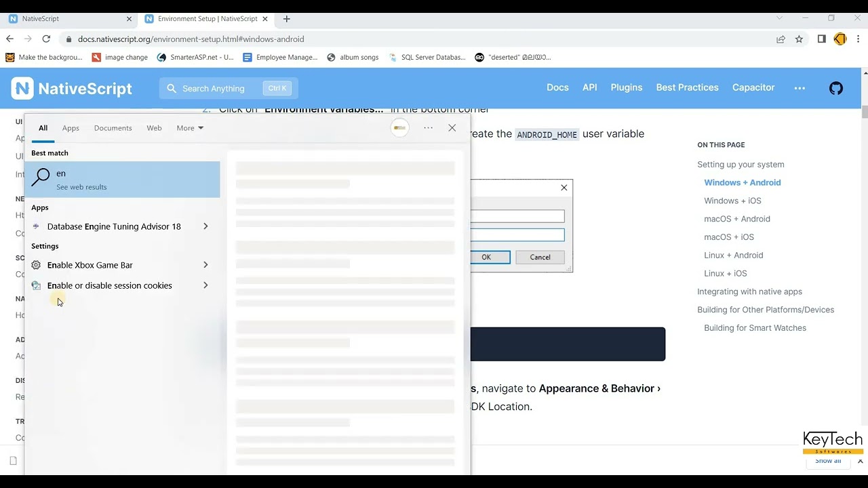This screenshot has width=868, height=488.
Task: Open the tab search dropdown in Chrome
Action: [x=779, y=18]
